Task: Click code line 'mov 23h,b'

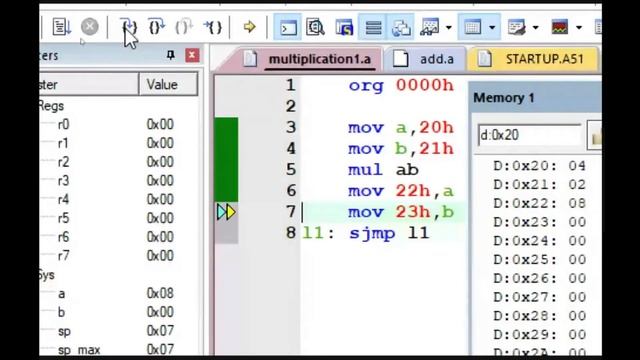Action: [x=401, y=212]
